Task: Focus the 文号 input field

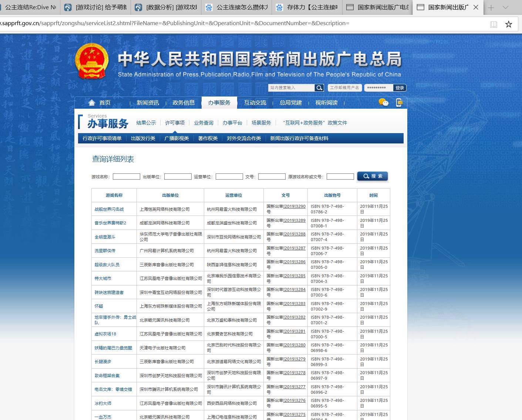Action: click(272, 177)
